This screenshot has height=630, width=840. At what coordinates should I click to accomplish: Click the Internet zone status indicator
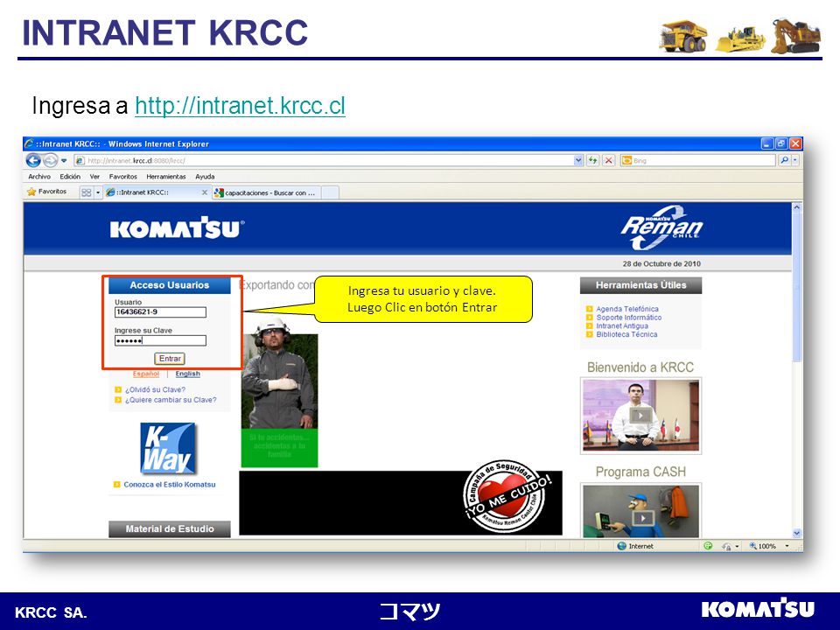(x=635, y=546)
